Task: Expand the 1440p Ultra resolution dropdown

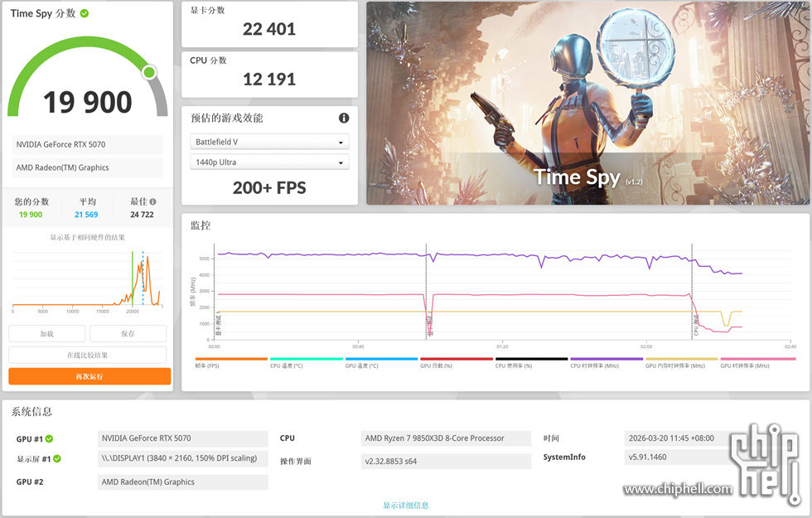Action: point(269,162)
